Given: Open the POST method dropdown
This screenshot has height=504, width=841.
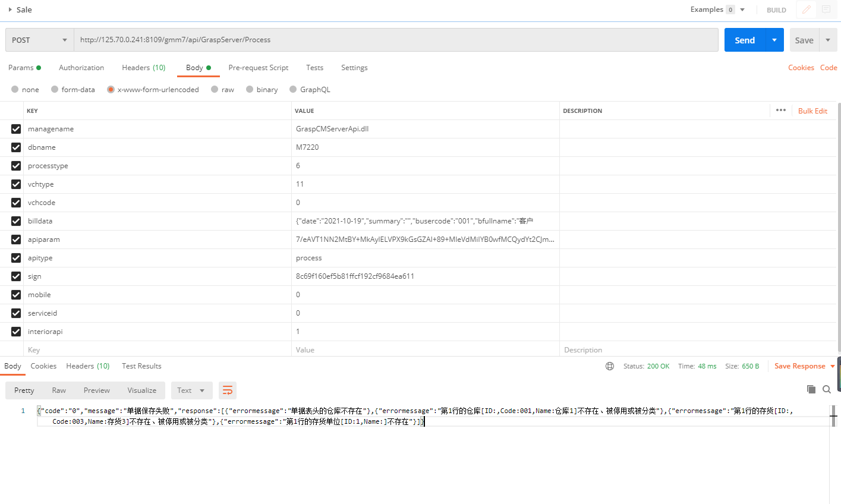Looking at the screenshot, I should tap(40, 40).
